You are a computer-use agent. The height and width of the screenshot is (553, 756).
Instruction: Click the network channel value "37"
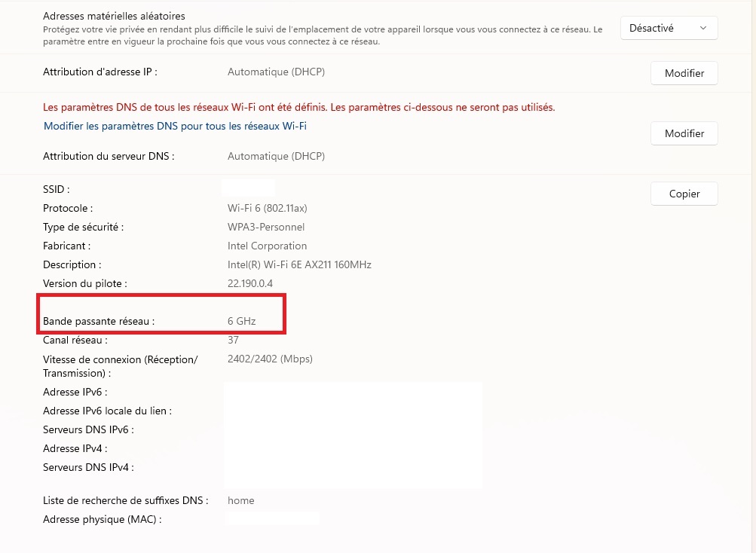[233, 340]
